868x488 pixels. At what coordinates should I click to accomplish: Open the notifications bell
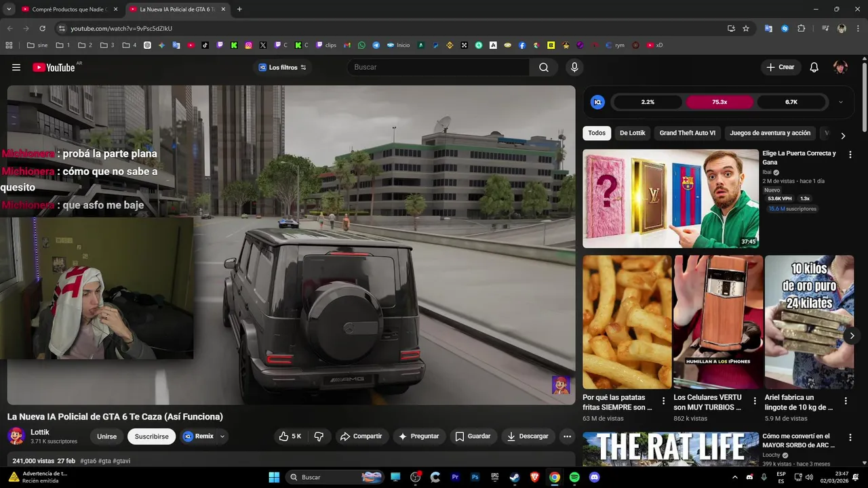click(x=814, y=67)
